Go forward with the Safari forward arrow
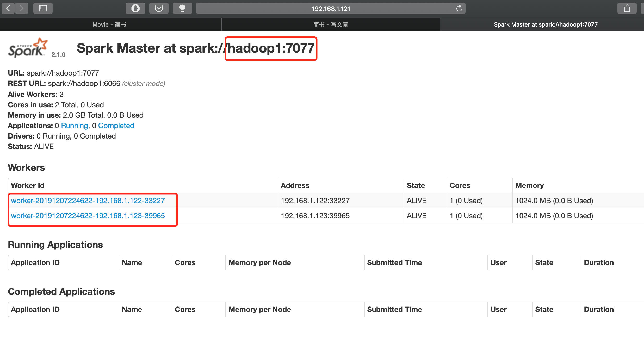Screen dimensions: 644x338 (x=22, y=8)
